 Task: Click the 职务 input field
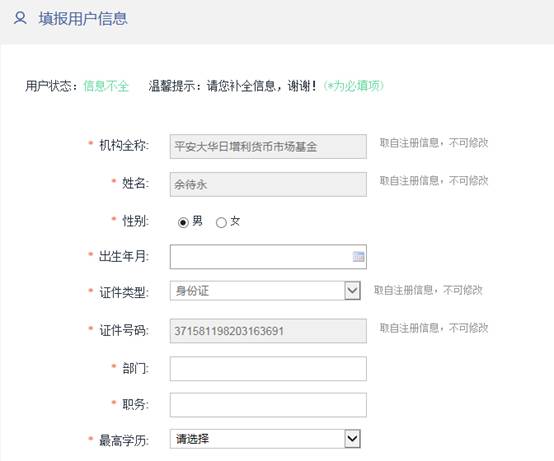click(x=268, y=405)
